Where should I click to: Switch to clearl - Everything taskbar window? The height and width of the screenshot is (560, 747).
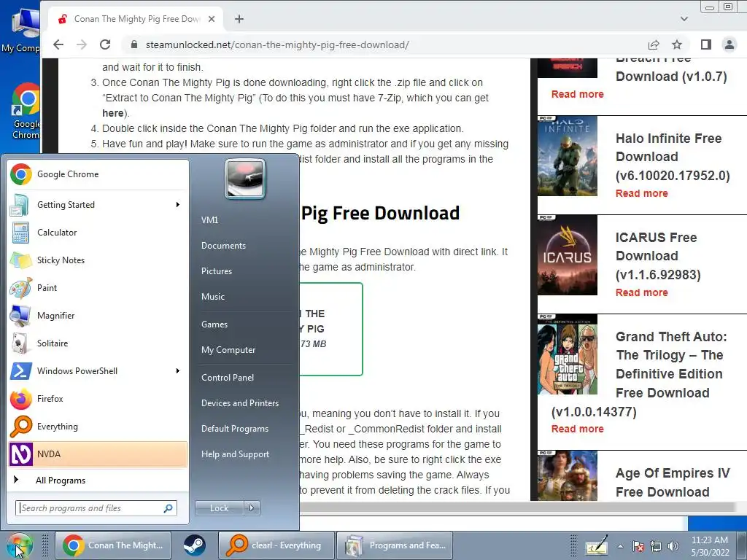pos(276,545)
